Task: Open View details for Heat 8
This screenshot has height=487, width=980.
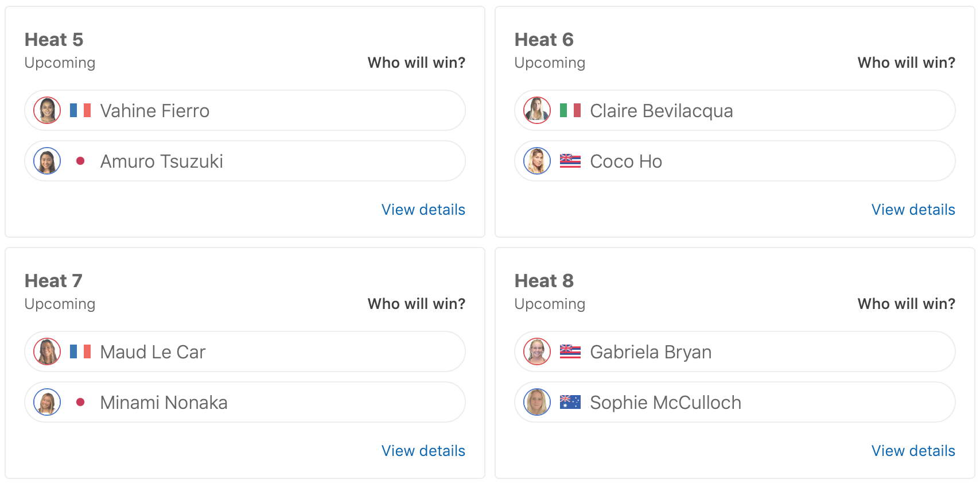Action: point(913,451)
